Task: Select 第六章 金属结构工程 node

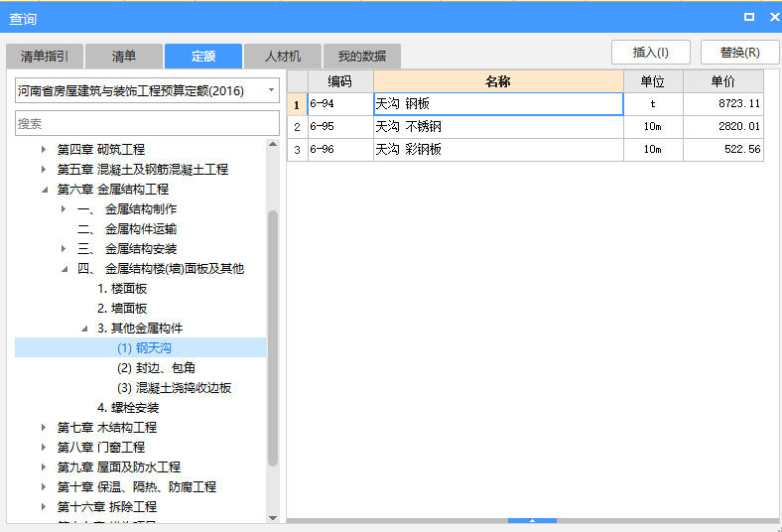Action: (x=113, y=189)
